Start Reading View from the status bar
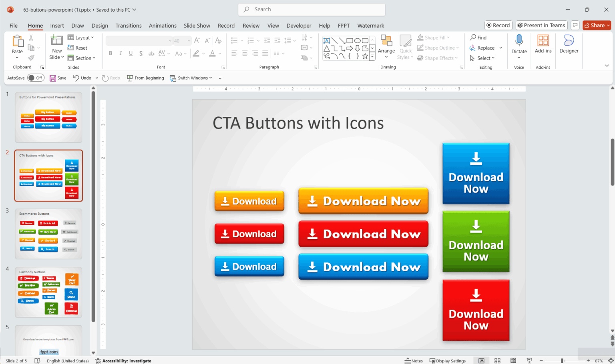Viewport: 615px width, 364px height. pos(513,360)
